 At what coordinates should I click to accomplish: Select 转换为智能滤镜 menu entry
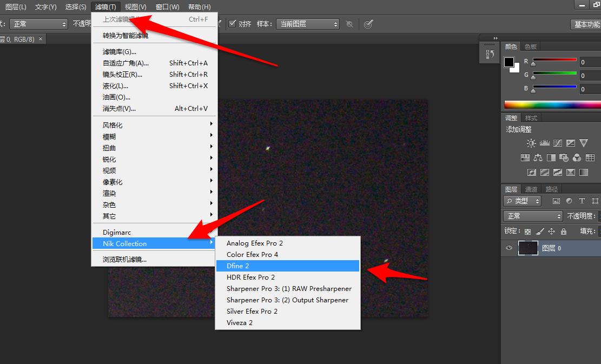(154, 36)
